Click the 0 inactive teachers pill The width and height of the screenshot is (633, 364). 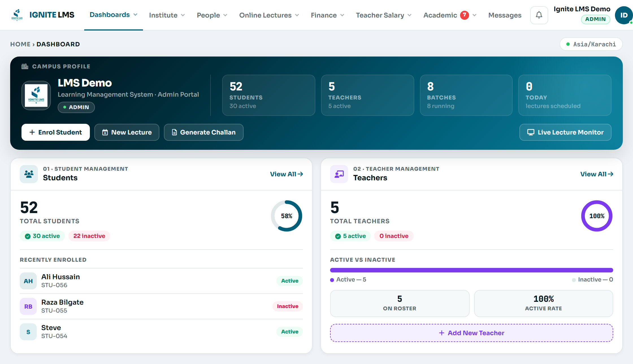394,236
